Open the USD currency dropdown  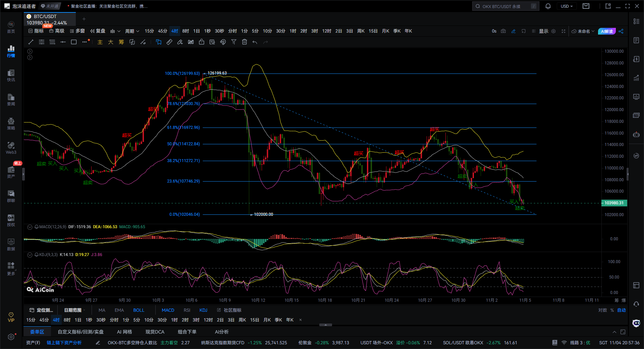point(567,6)
